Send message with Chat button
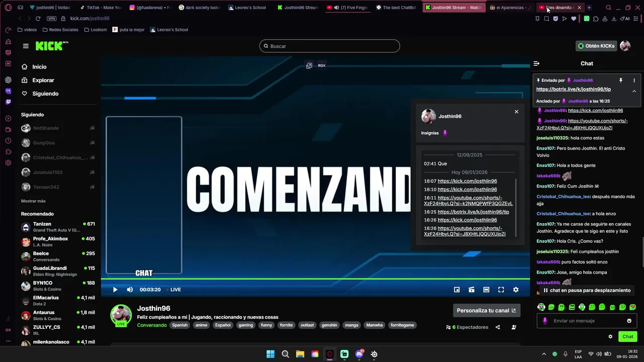This screenshot has height=362, width=644. click(628, 337)
